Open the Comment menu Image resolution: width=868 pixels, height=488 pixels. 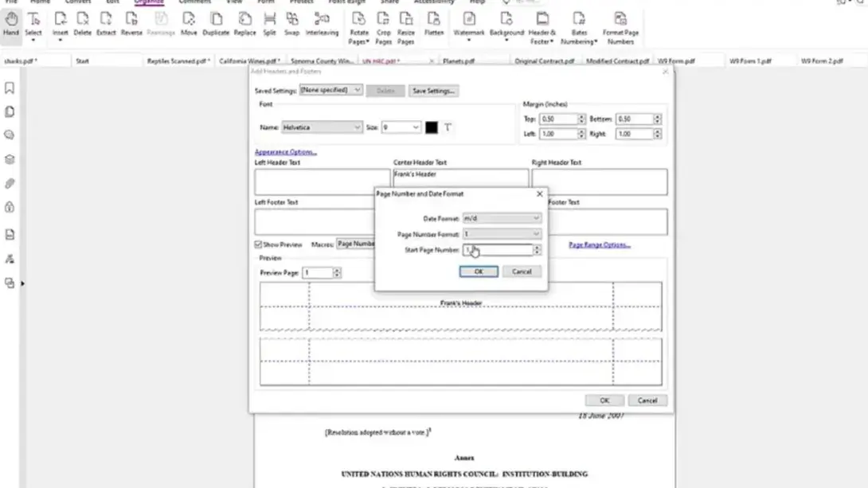click(196, 2)
